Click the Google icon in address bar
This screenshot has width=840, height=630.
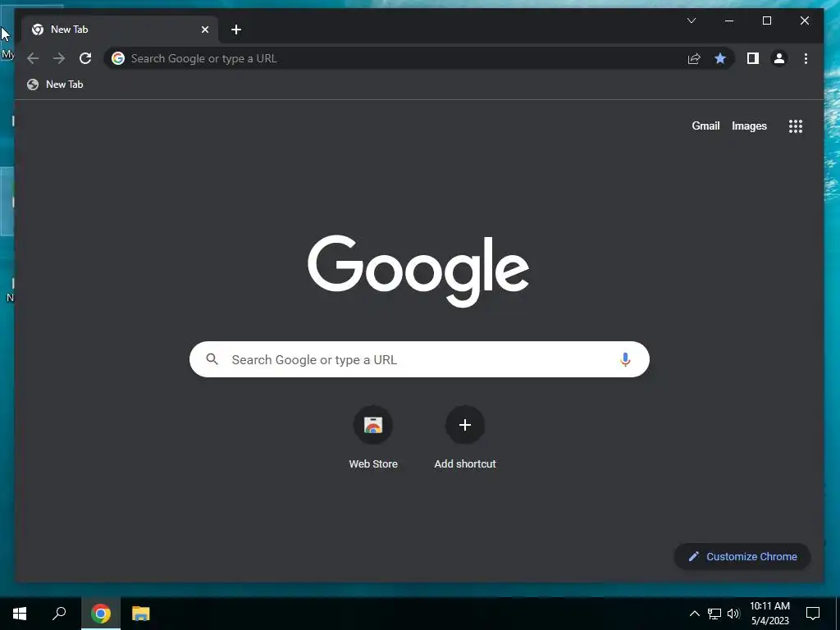tap(118, 58)
